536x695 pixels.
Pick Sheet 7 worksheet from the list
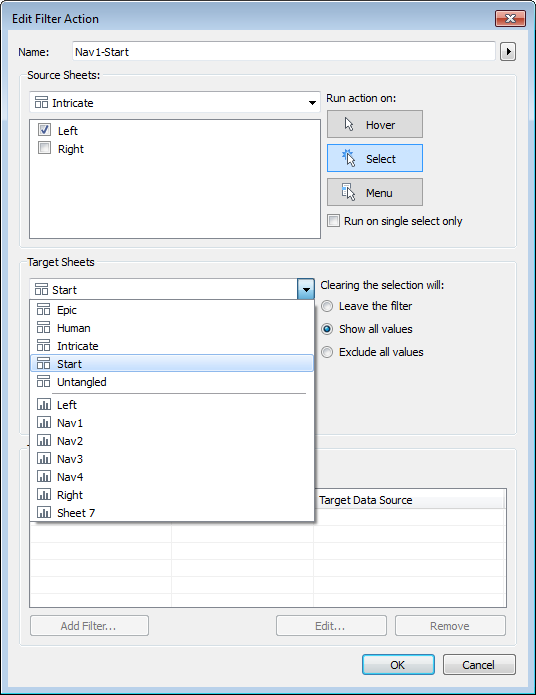[x=172, y=513]
